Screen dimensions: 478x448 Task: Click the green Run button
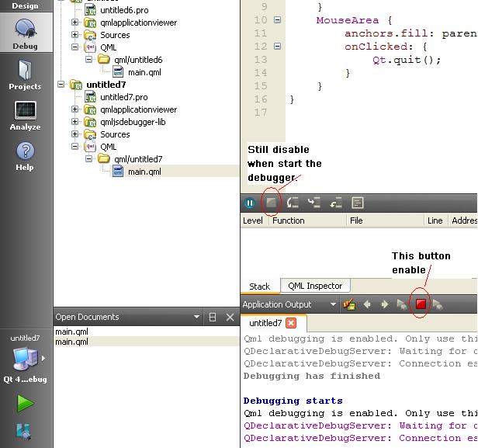pos(26,402)
